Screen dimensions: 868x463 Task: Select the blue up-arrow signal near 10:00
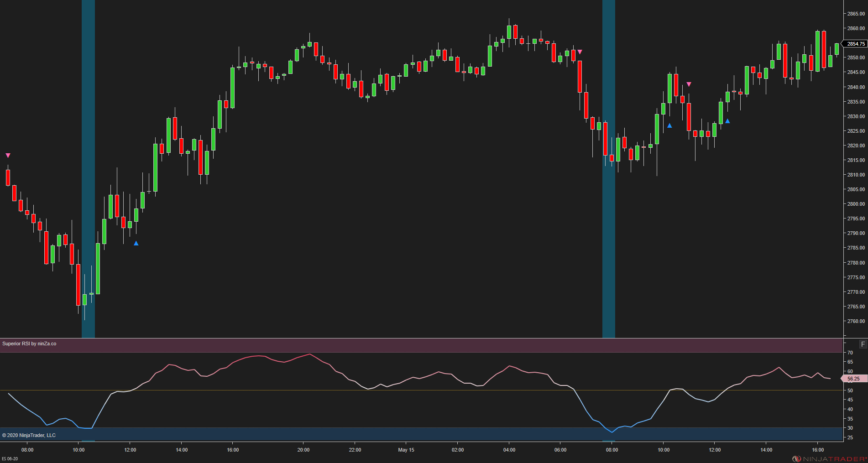tap(669, 125)
